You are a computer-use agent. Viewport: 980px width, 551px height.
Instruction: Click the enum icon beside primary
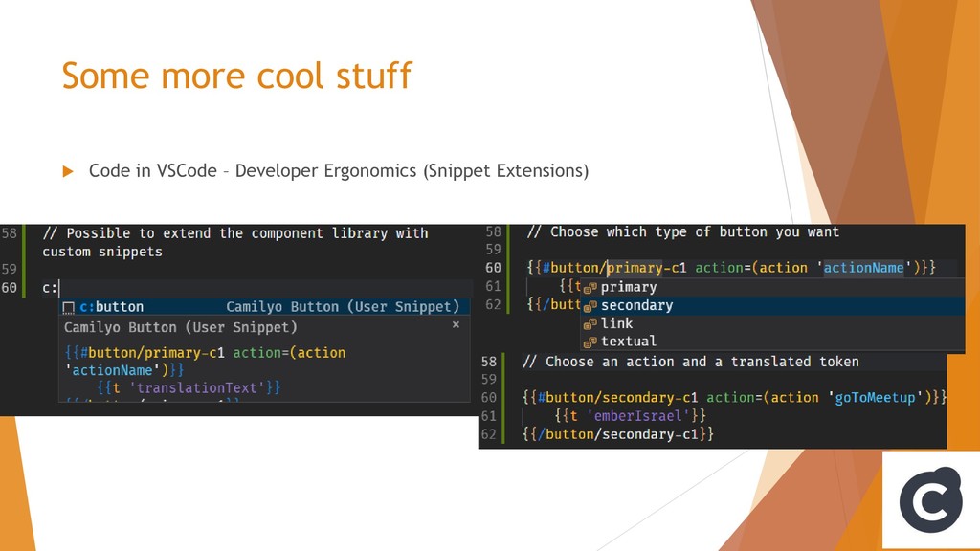590,288
